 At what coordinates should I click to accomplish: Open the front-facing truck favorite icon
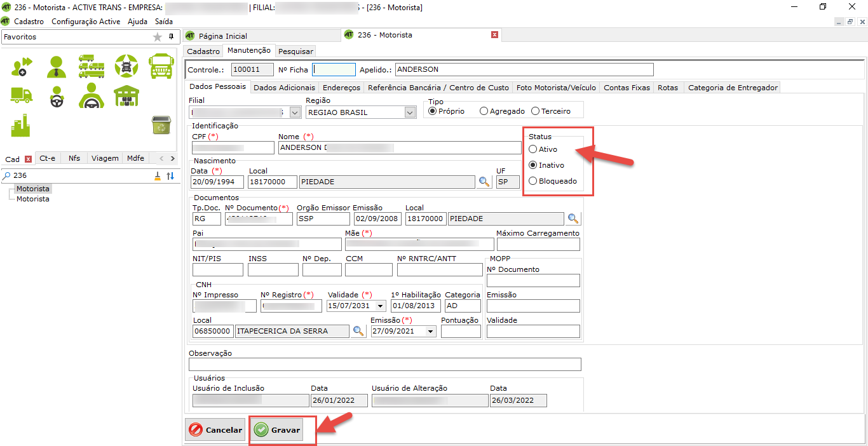tap(161, 66)
